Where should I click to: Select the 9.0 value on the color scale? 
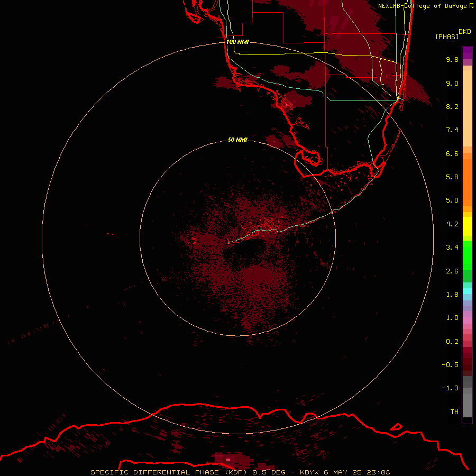(x=452, y=83)
